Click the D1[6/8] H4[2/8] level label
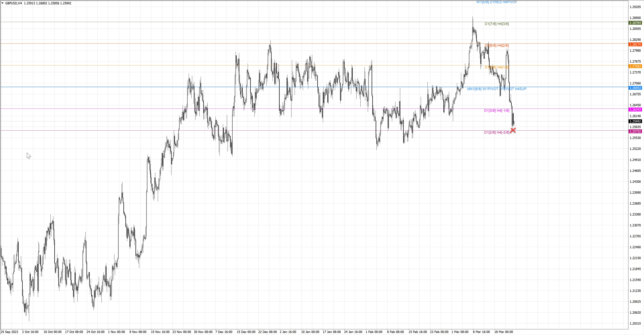The width and height of the screenshot is (644, 335). [x=496, y=45]
